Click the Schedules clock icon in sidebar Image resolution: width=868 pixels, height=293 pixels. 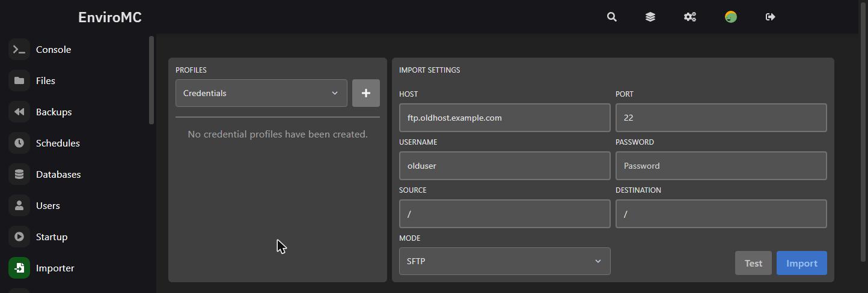click(19, 143)
